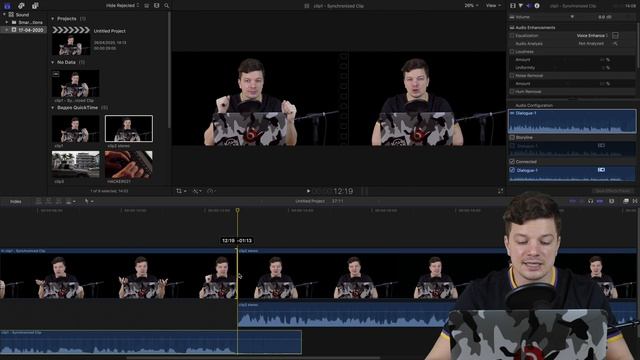Select the top Dialogue-1 waveform component
The height and width of the screenshot is (360, 640).
(572, 121)
